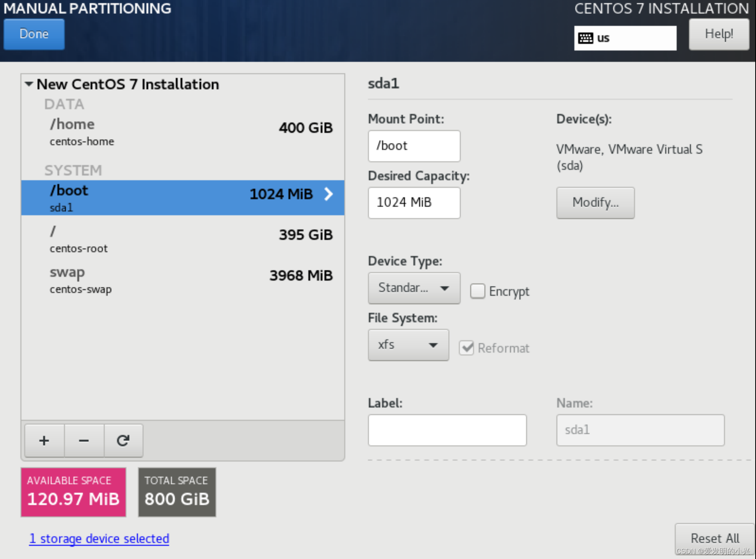Click the Mount Point input field
Screen dimensions: 756x559
click(414, 146)
